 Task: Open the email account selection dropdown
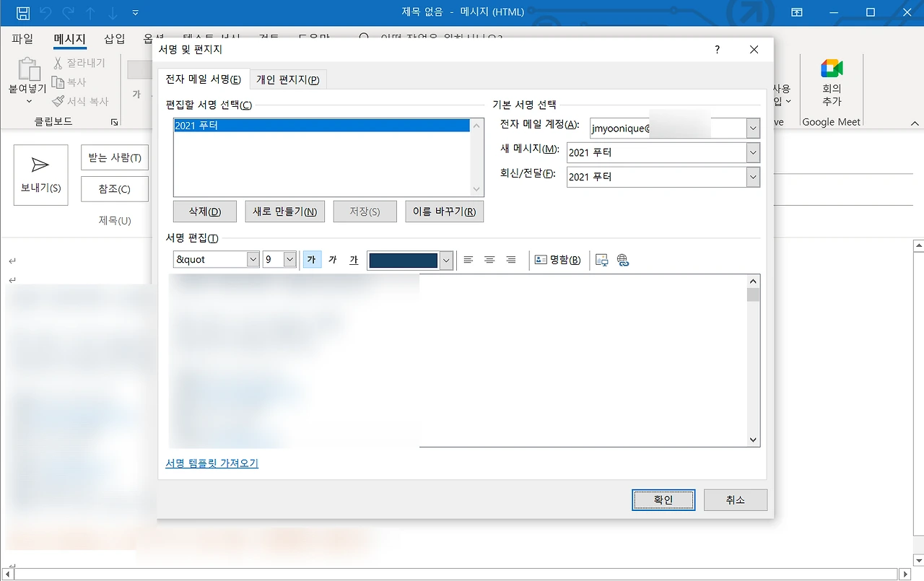[753, 128]
